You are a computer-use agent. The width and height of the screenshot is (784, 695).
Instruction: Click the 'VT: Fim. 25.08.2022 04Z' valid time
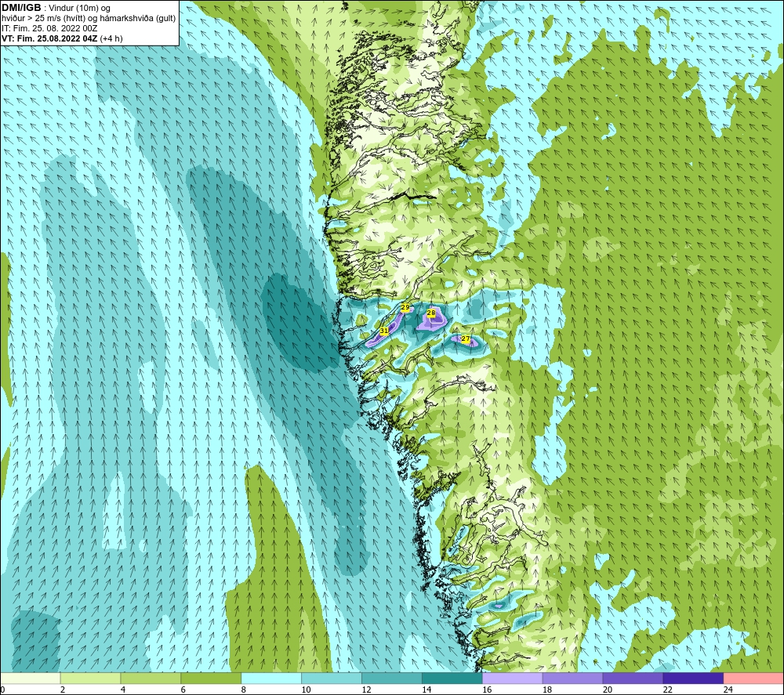[x=49, y=38]
